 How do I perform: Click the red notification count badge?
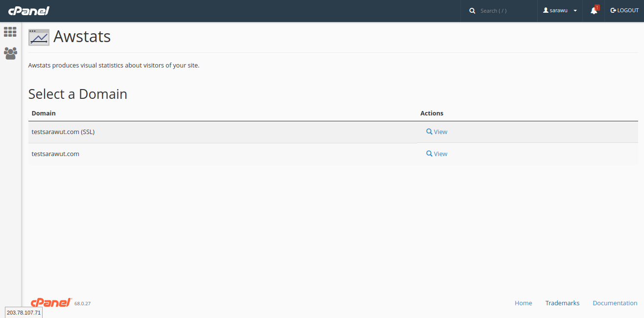tap(597, 7)
